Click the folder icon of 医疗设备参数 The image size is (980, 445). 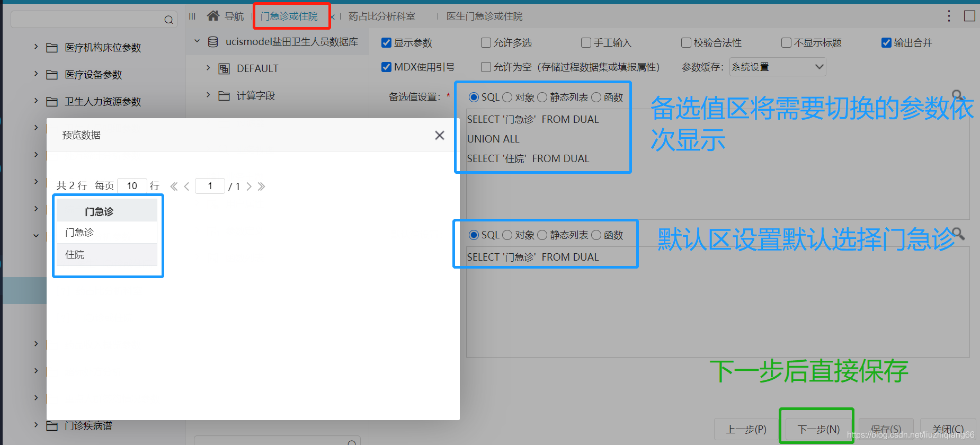pos(52,75)
